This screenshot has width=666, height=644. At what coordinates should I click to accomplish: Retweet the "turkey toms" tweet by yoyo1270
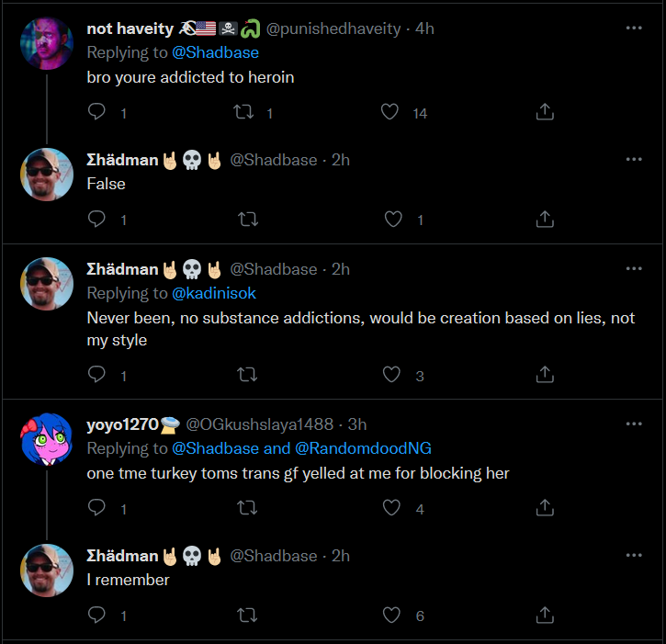(247, 507)
